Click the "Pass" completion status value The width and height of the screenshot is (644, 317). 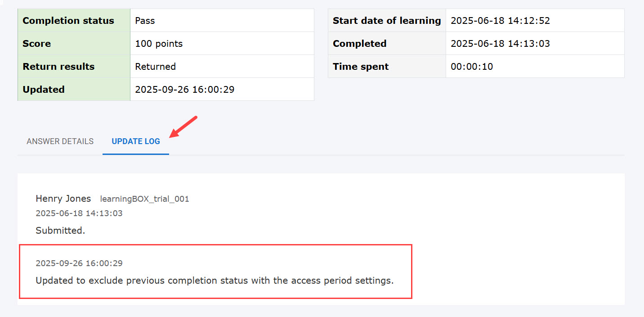click(145, 21)
